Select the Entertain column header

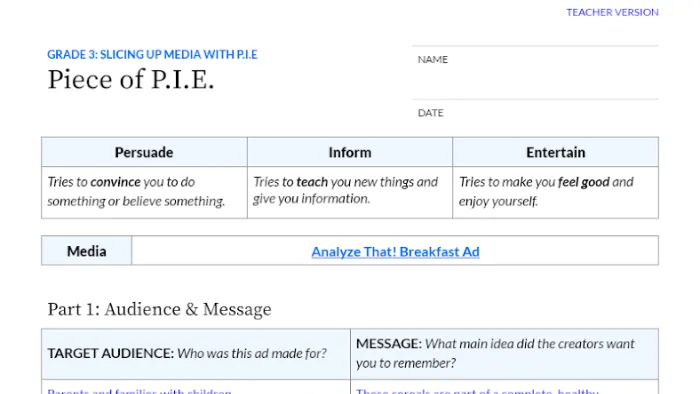pos(555,152)
